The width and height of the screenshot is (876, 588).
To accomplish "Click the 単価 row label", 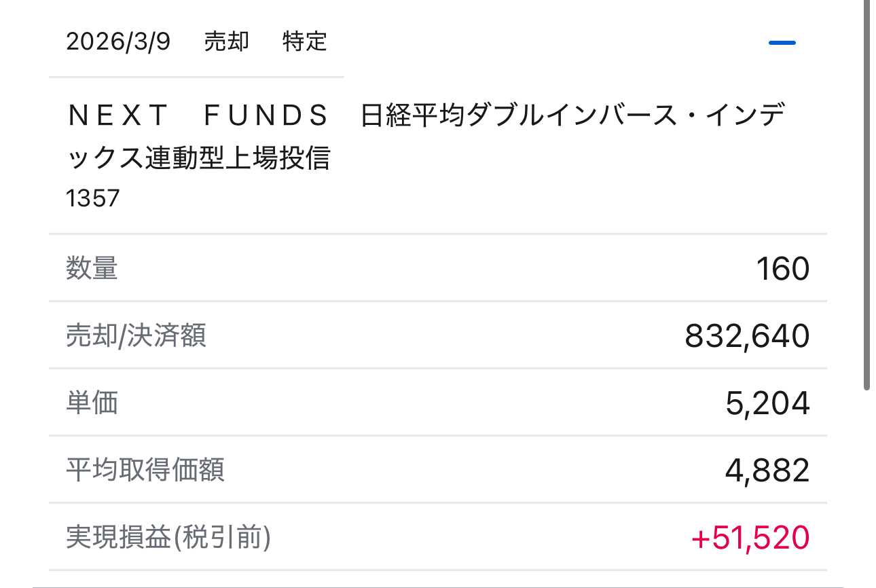I will [92, 403].
